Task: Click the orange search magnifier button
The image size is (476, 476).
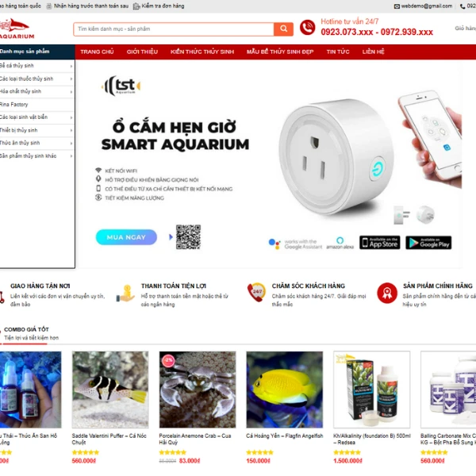Action: click(283, 29)
